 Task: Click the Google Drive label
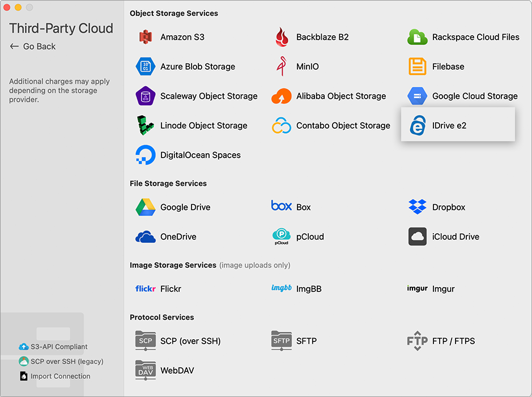click(x=185, y=207)
